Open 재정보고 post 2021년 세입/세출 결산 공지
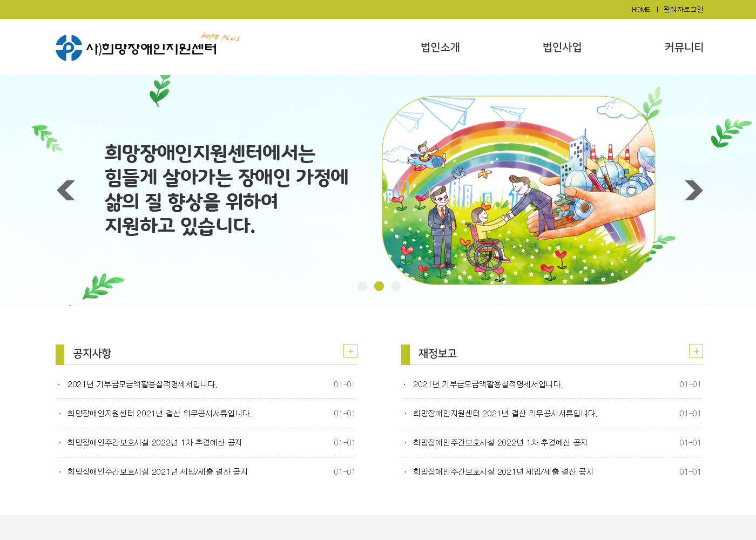Screen dimensions: 756x540 tap(503, 472)
